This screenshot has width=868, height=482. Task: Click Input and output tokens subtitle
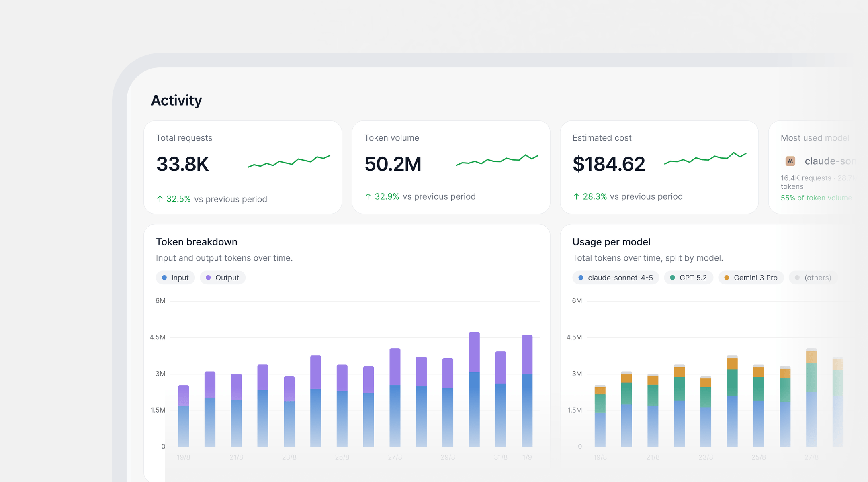[x=224, y=258]
